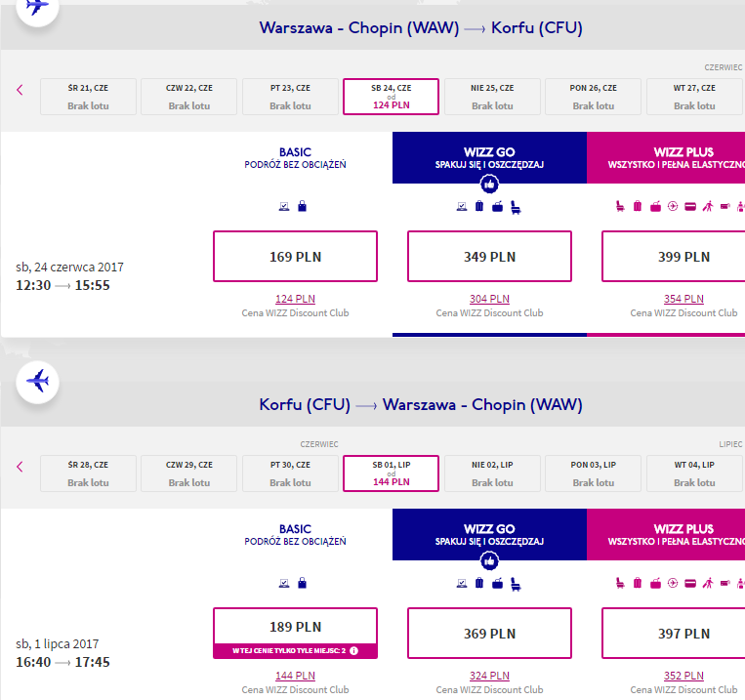Click return WIZZ GO seat selection icon

pyautogui.click(x=516, y=584)
